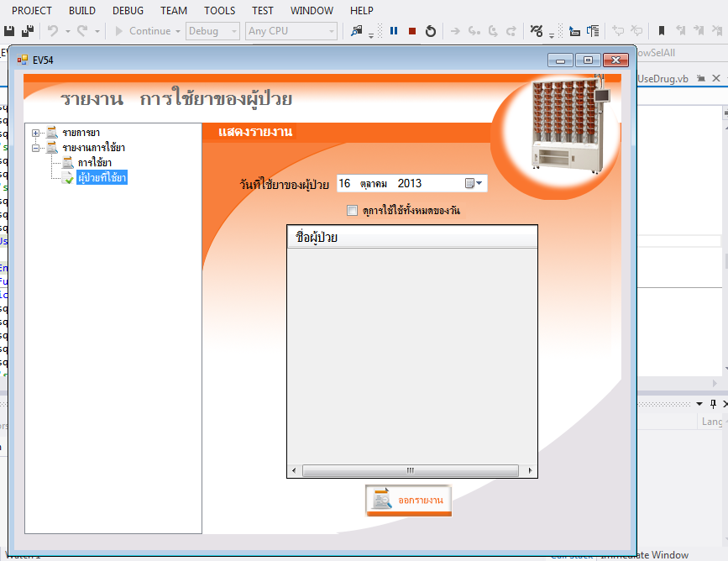Expand the รายการยา tree node
The image size is (728, 561).
(35, 133)
